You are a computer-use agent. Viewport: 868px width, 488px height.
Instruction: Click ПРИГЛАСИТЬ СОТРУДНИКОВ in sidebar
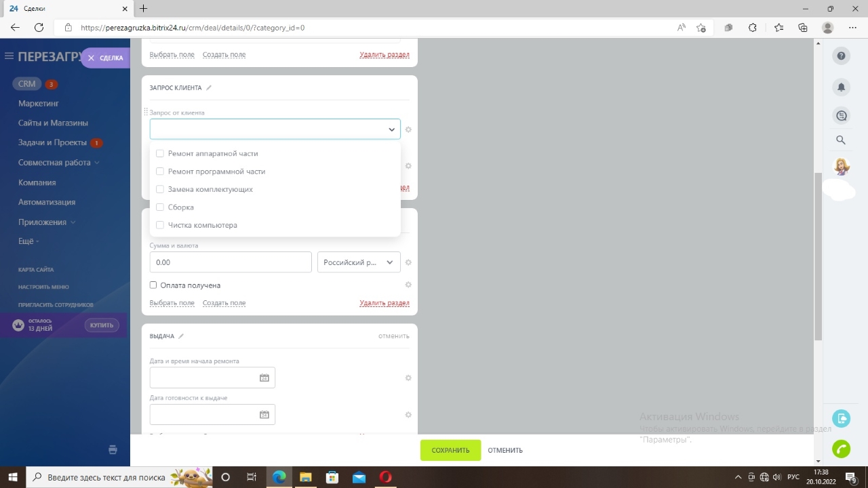point(56,305)
